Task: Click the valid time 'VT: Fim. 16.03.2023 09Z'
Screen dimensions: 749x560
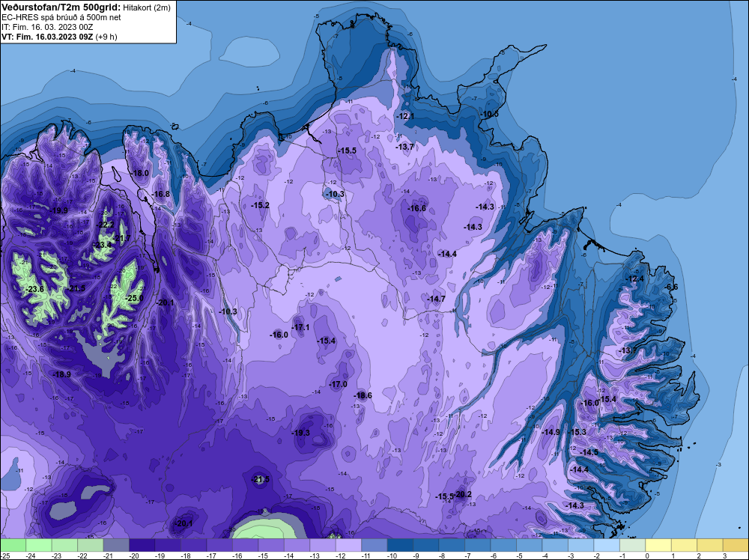Action: [48, 37]
